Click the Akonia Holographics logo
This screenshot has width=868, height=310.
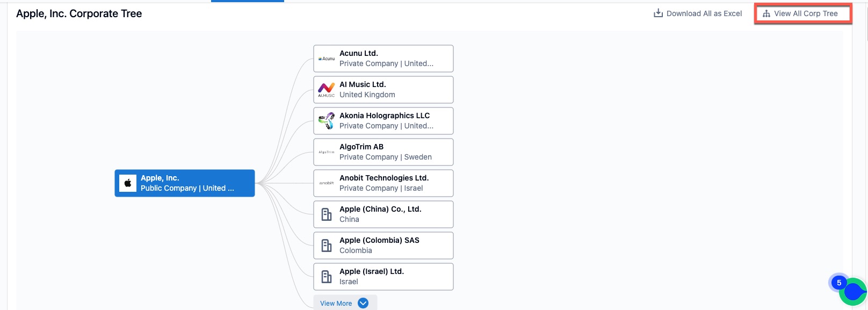[326, 121]
